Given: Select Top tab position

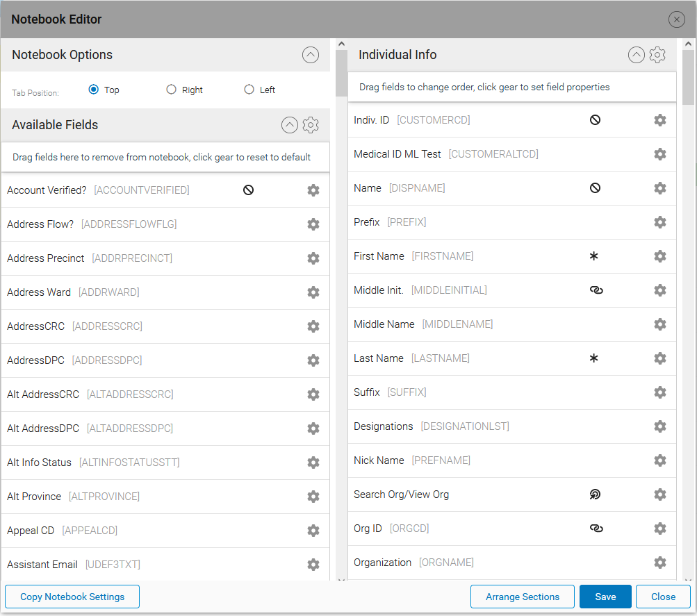Looking at the screenshot, I should pyautogui.click(x=93, y=90).
